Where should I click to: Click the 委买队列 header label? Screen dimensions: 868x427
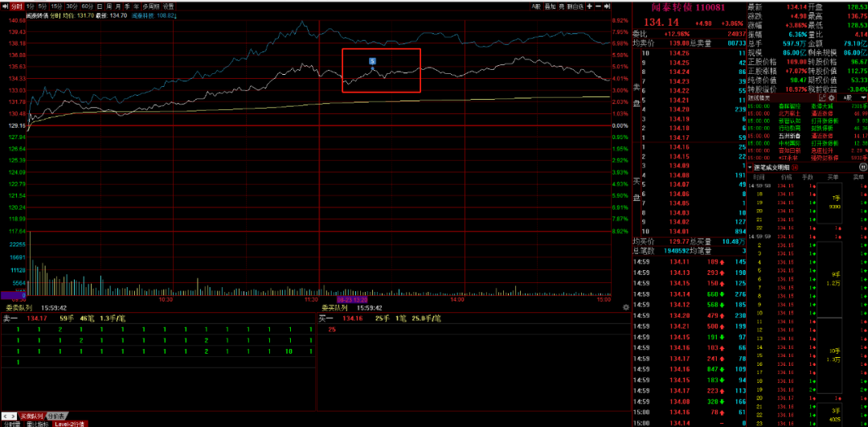(x=335, y=307)
